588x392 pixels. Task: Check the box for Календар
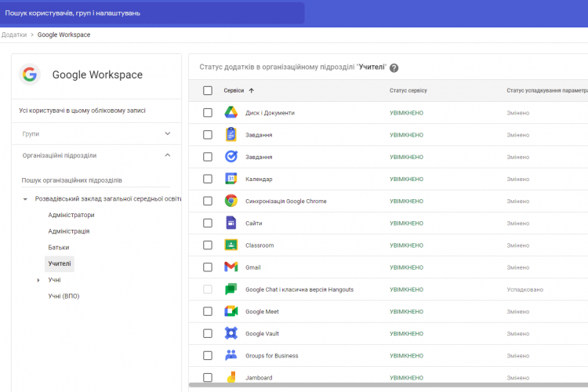[208, 179]
